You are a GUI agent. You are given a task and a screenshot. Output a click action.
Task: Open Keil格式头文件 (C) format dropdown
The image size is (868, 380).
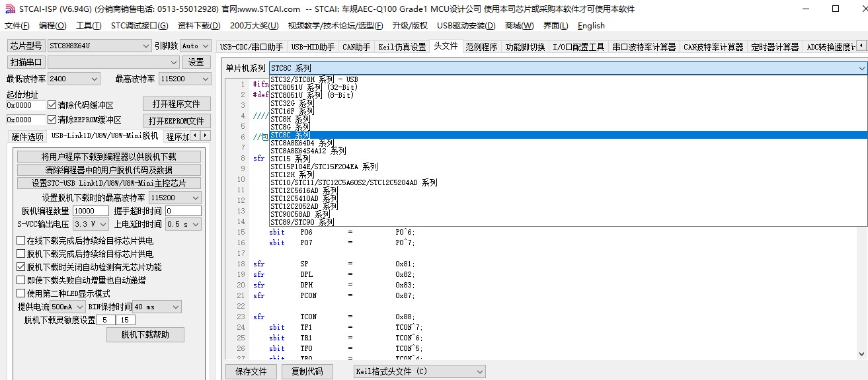tap(419, 371)
